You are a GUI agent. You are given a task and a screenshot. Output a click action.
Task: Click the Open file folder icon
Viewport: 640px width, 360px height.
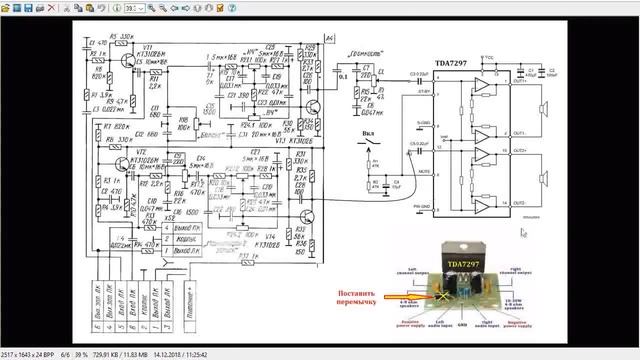[5, 8]
